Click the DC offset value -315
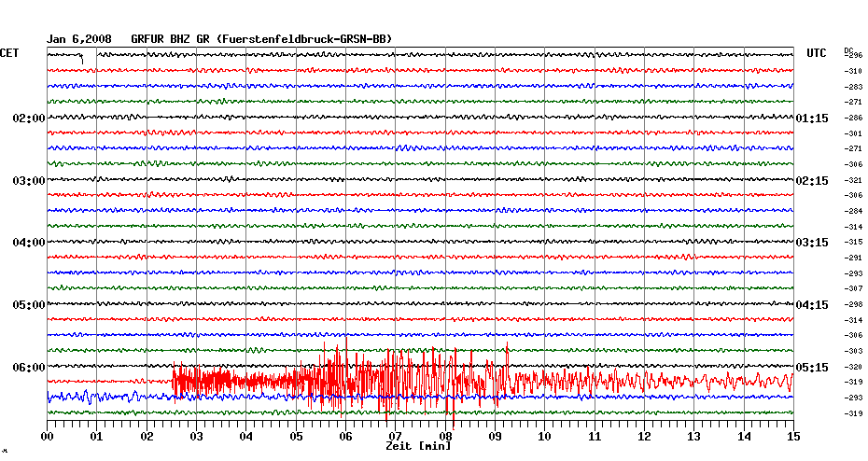Screen dimensions: 868x461 (x=853, y=243)
